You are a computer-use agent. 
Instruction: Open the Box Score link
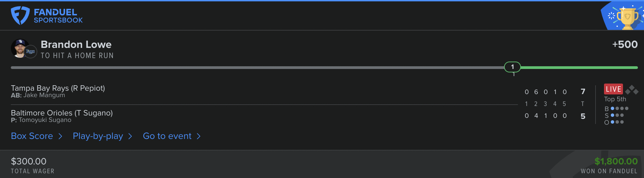(32, 136)
